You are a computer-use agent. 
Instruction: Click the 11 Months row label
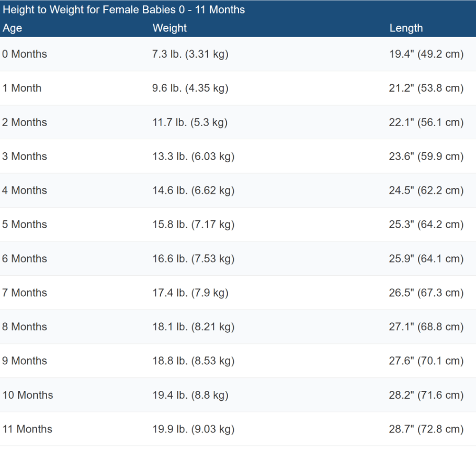coord(27,429)
